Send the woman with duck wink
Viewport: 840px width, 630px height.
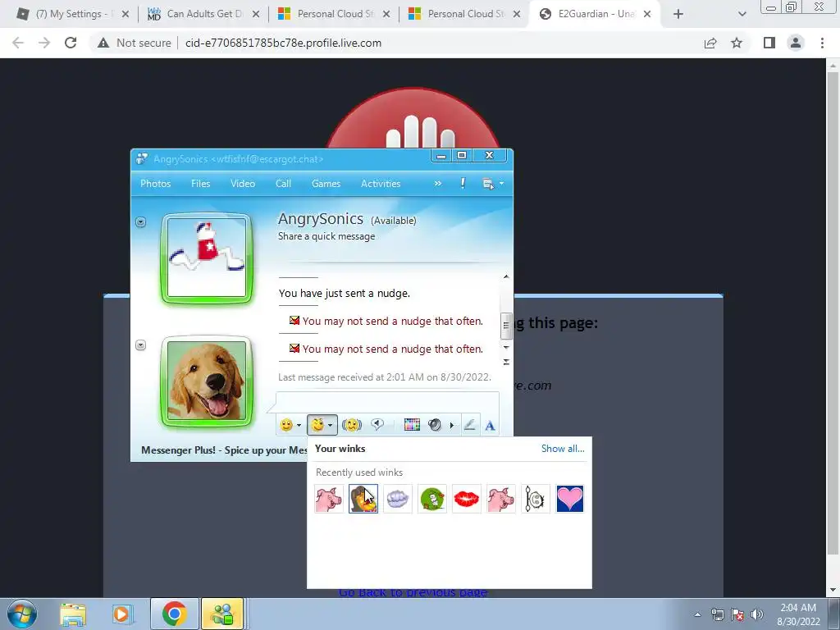(x=363, y=499)
